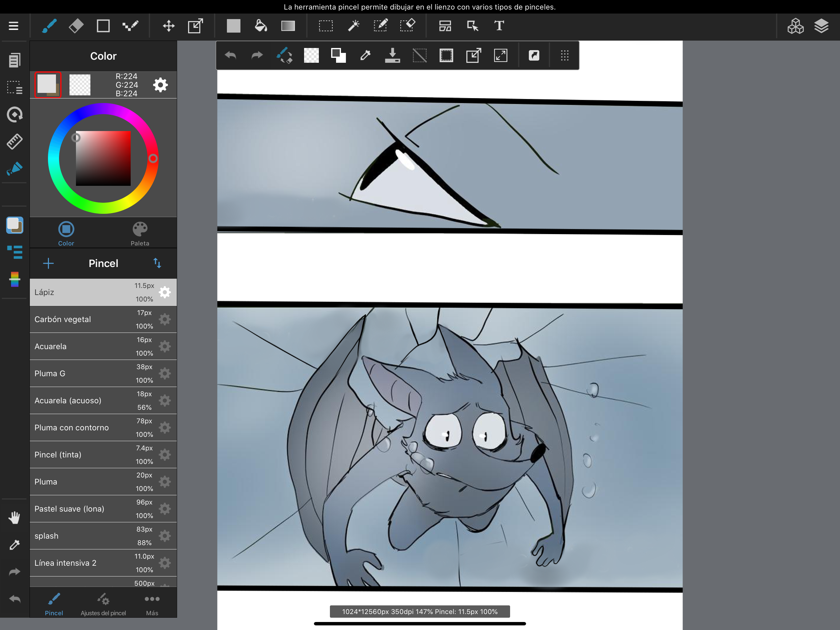Image resolution: width=840 pixels, height=630 pixels.
Task: Select the Gradient tool
Action: pos(288,26)
